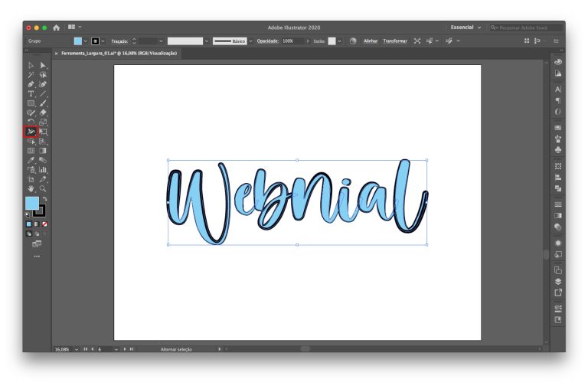Select the Magic Wand tool

(31, 75)
